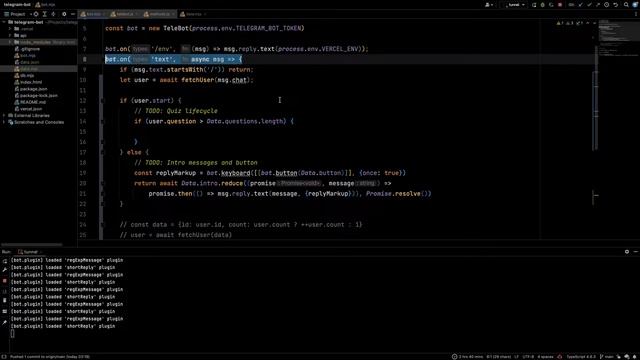Expand Scratches and Consoles node
Screen dimensions: 640x360
(4, 122)
